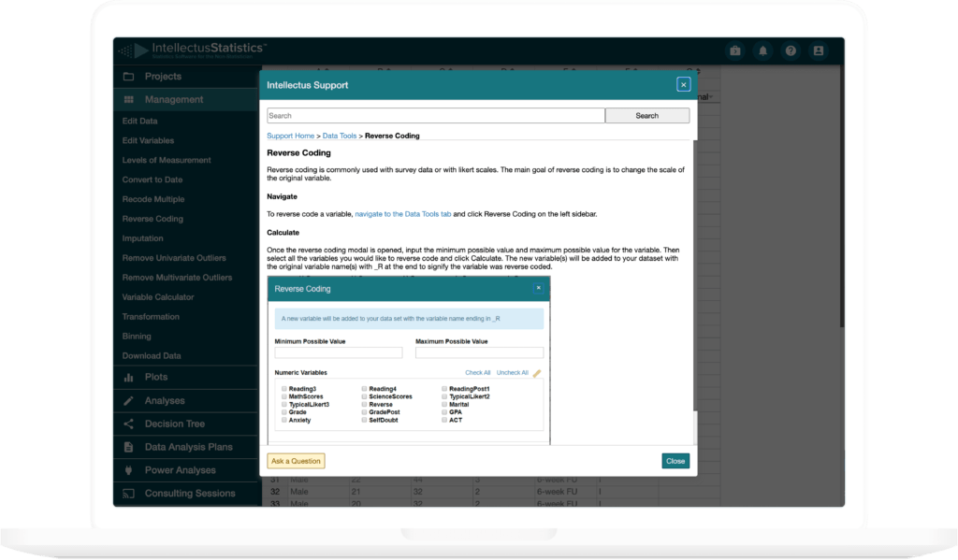Select Download Data in sidebar

[x=152, y=355]
